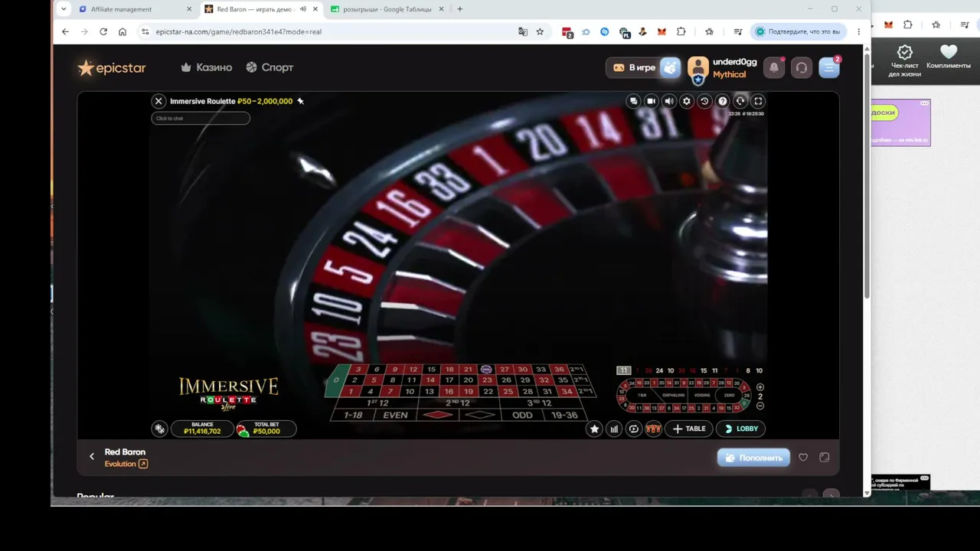This screenshot has height=551, width=980.
Task: Click the В игре status button
Action: point(634,67)
